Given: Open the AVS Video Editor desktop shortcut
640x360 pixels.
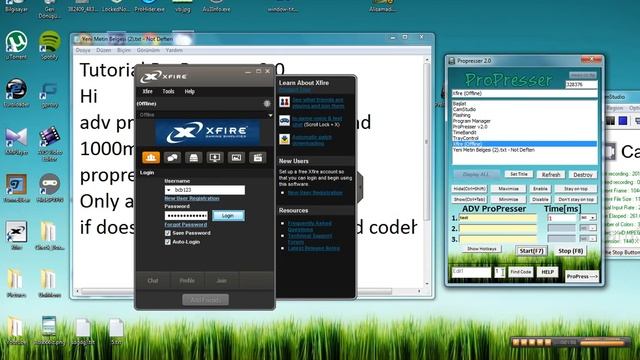Looking at the screenshot, I should click(x=49, y=144).
